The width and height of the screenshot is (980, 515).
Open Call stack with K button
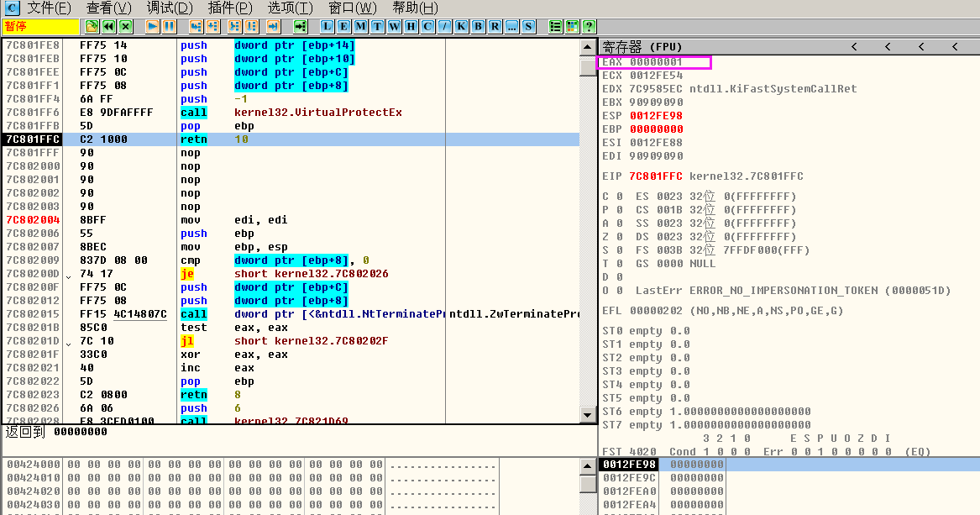(x=461, y=26)
